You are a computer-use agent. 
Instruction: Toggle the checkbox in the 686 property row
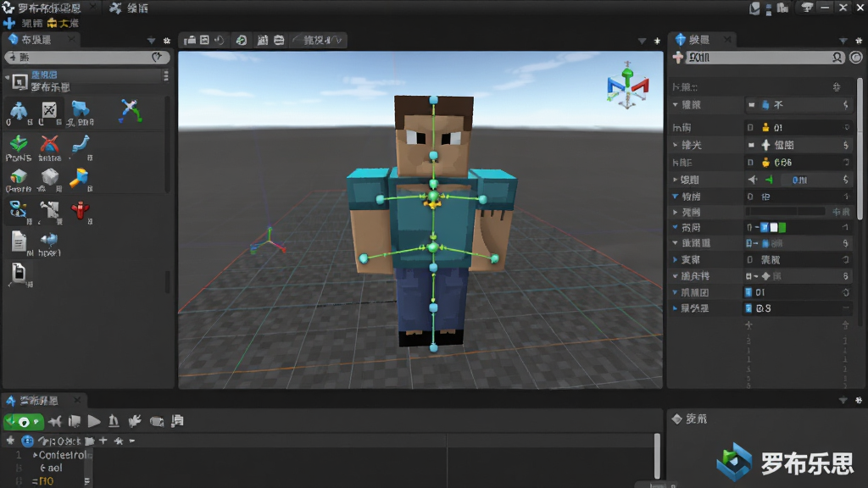coord(750,163)
